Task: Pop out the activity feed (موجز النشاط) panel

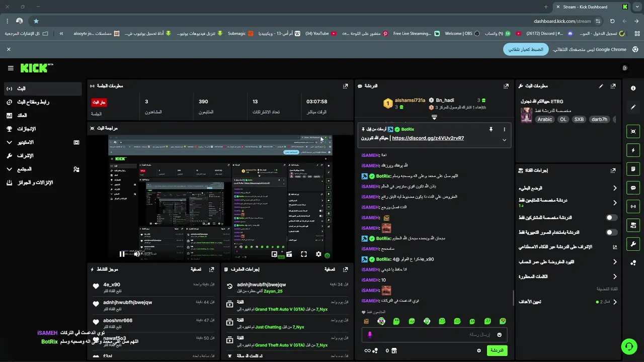Action: (212, 269)
